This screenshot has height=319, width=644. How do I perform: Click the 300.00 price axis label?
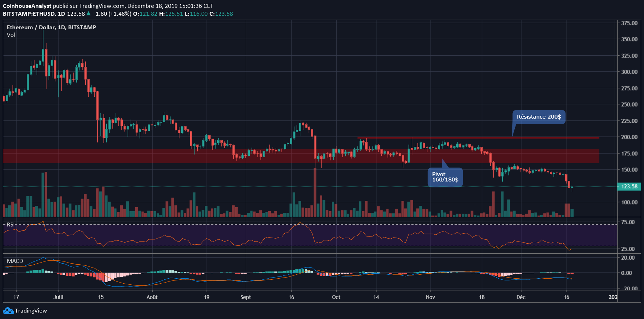pos(629,72)
